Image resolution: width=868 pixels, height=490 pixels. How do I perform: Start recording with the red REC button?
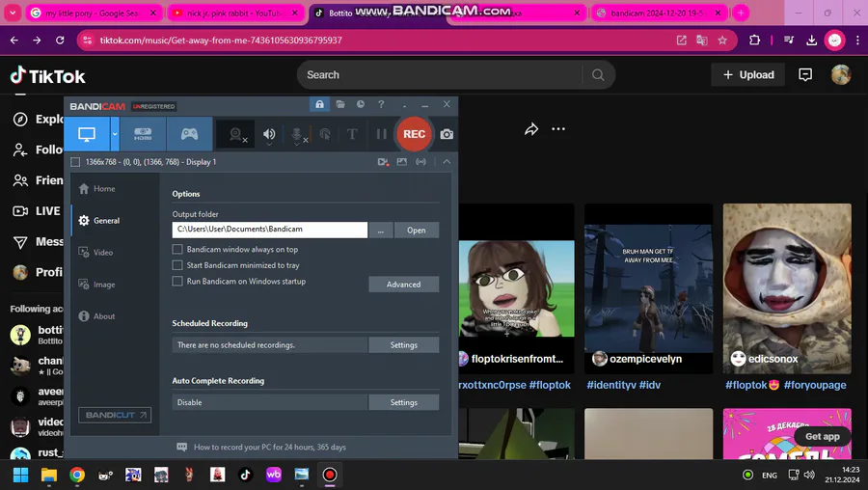pos(414,134)
